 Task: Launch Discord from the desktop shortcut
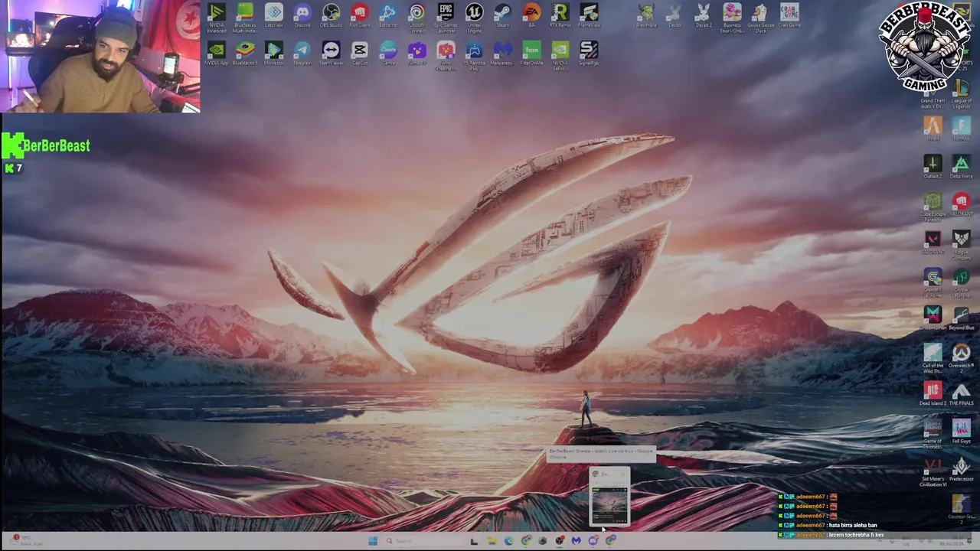click(302, 16)
